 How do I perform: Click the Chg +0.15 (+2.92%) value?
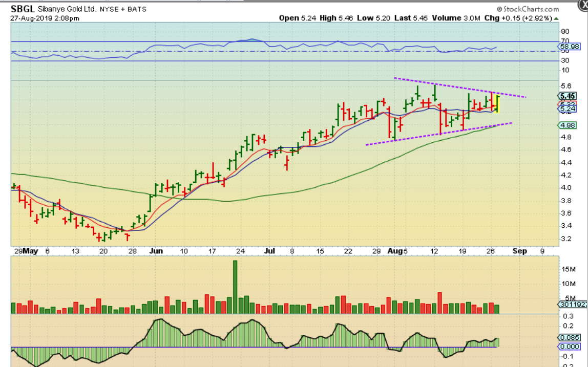[x=518, y=18]
